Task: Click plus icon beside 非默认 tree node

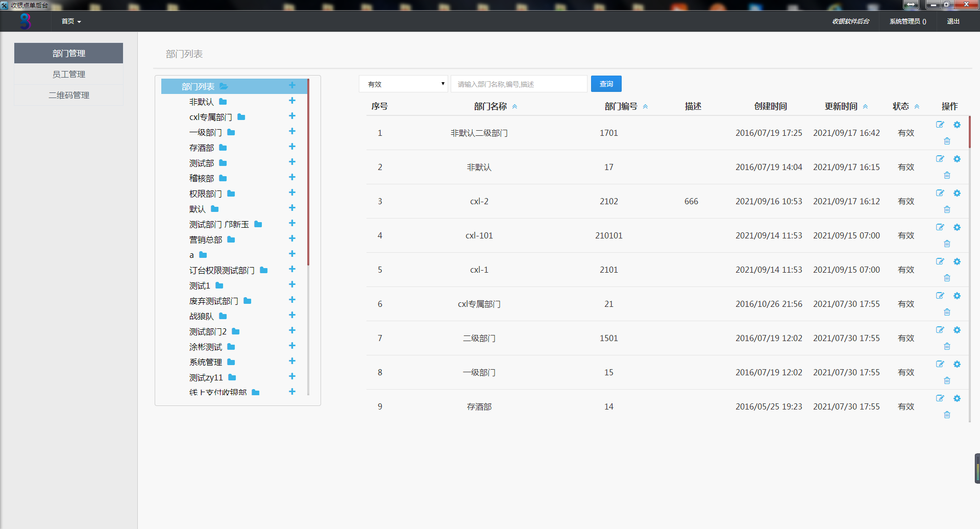Action: click(x=292, y=101)
